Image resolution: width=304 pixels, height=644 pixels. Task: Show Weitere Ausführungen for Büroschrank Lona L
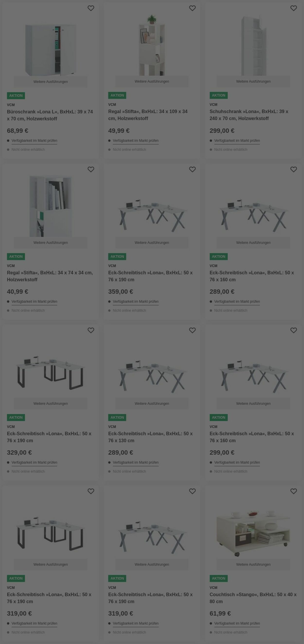tap(51, 82)
